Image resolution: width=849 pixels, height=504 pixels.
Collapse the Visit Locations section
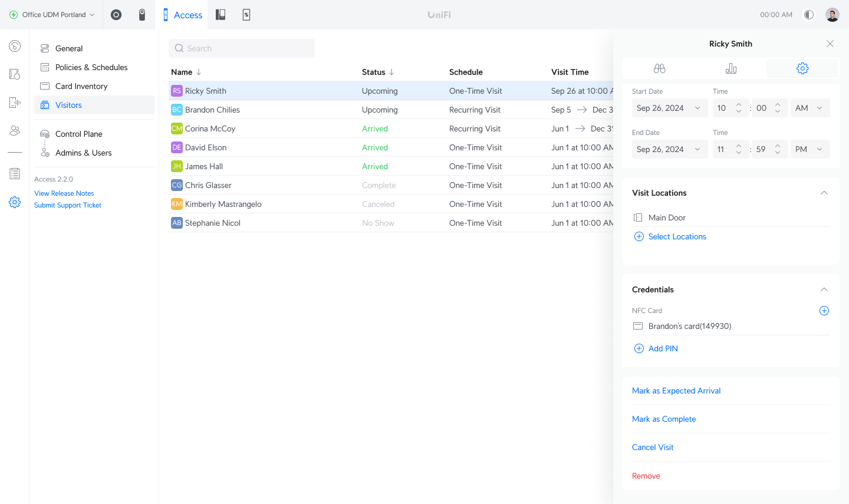824,193
